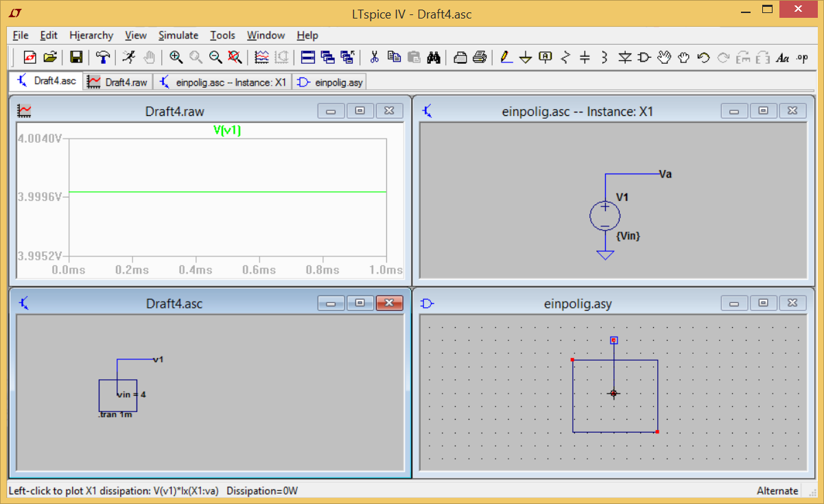824x504 pixels.
Task: Select the Rotate tool in the toolbar
Action: [743, 58]
